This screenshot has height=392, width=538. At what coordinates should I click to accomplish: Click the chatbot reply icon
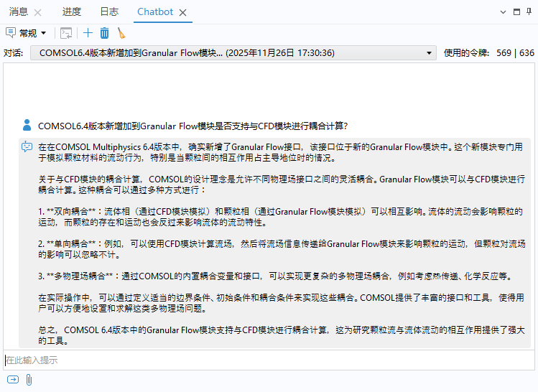pos(27,146)
